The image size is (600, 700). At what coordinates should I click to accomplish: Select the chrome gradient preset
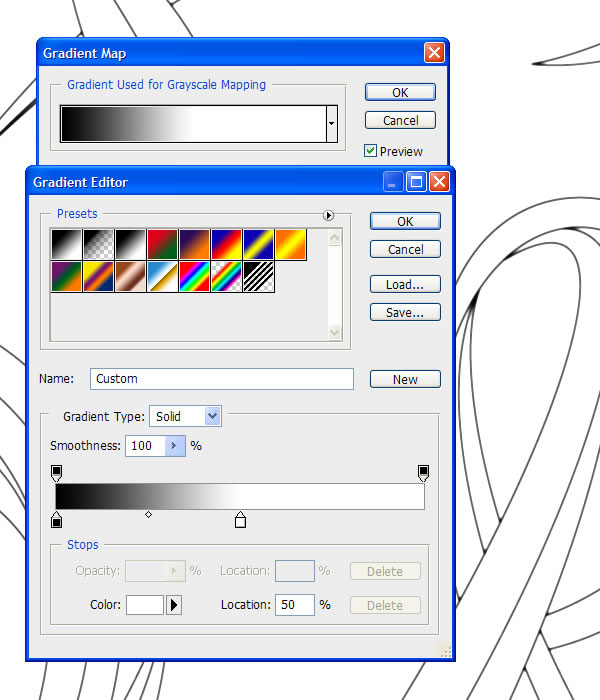(163, 277)
